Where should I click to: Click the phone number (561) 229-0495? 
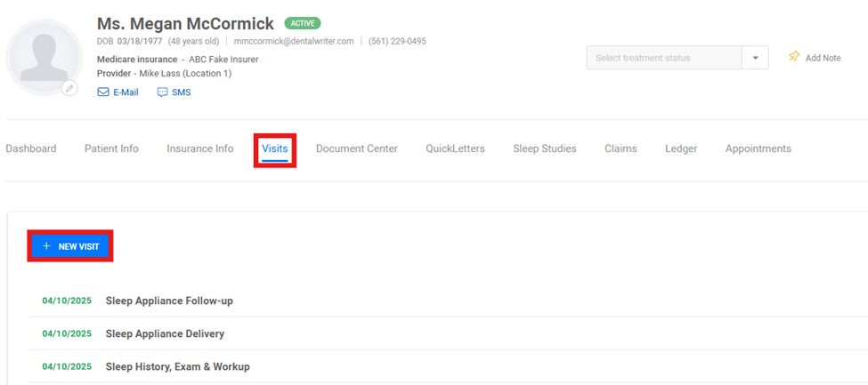pyautogui.click(x=397, y=41)
